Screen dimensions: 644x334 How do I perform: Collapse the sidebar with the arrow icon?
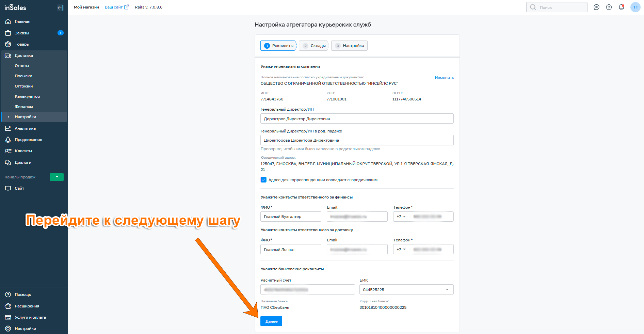click(x=60, y=7)
